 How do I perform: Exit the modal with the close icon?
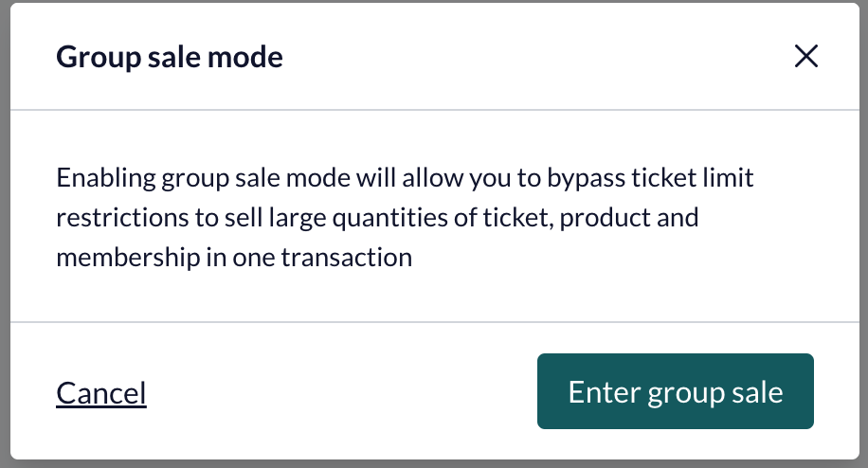pyautogui.click(x=806, y=56)
